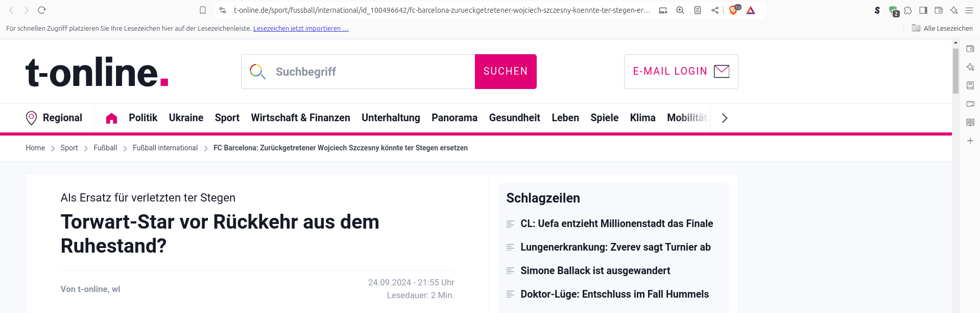Go to the pink home icon in navigation
This screenshot has width=980, height=313.
click(111, 118)
